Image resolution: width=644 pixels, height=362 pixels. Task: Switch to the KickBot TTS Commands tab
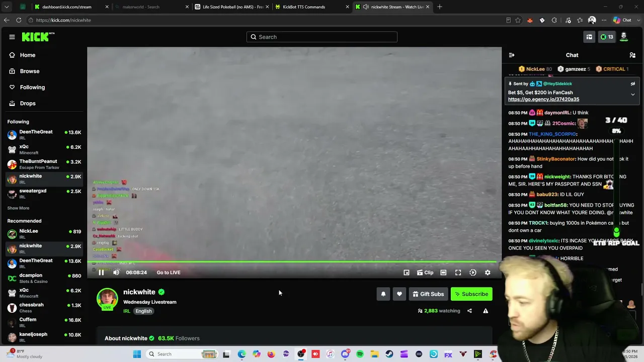(312, 7)
